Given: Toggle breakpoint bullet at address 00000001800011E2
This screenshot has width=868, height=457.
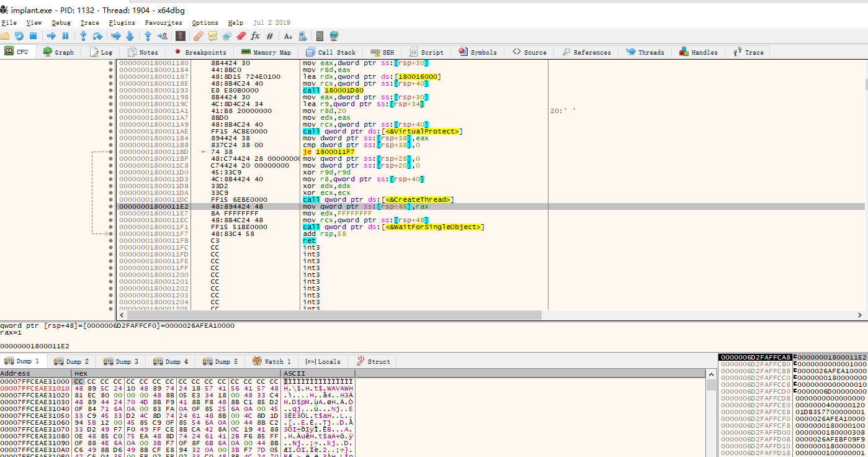Looking at the screenshot, I should coord(110,207).
